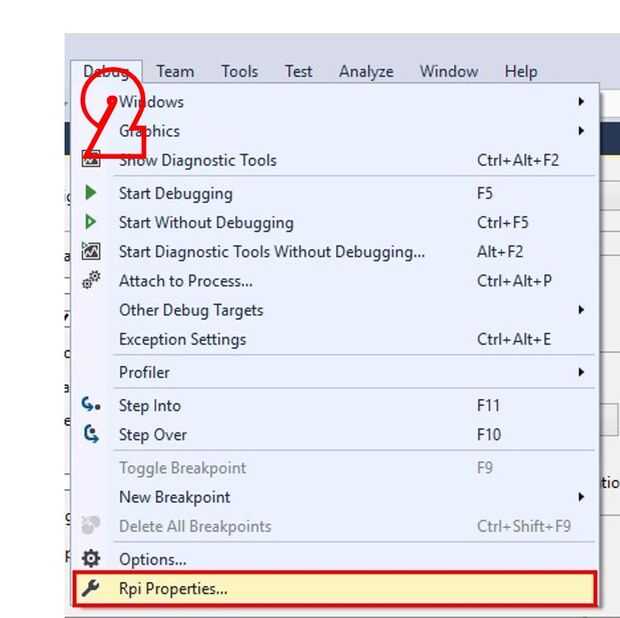Click the green Start Debugging play icon
This screenshot has height=618, width=620.
[91, 193]
